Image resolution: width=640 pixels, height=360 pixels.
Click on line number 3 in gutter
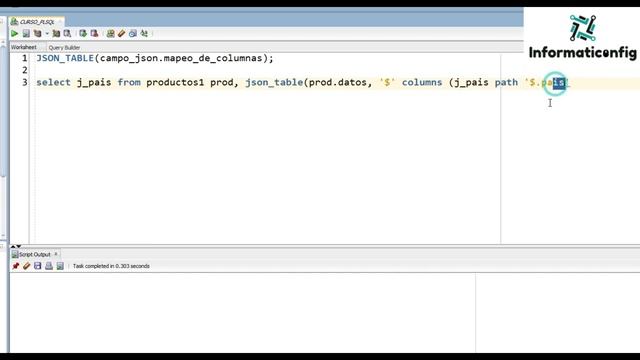[x=24, y=82]
